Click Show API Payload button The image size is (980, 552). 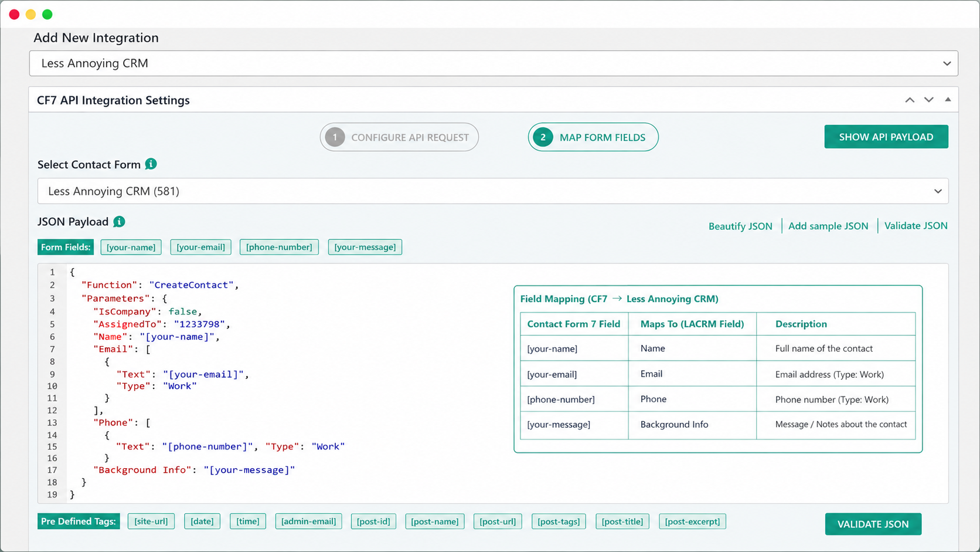click(886, 137)
